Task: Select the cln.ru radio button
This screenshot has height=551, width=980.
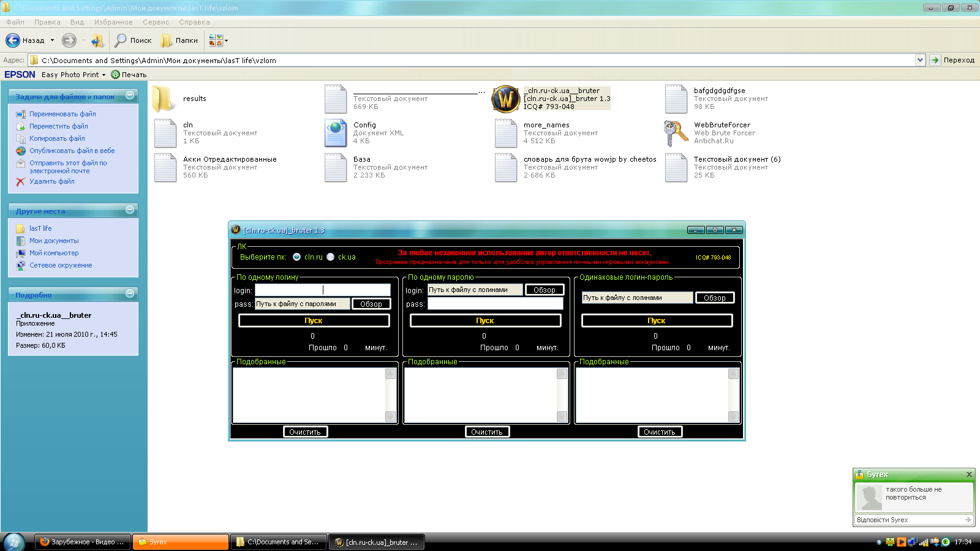Action: pyautogui.click(x=297, y=257)
